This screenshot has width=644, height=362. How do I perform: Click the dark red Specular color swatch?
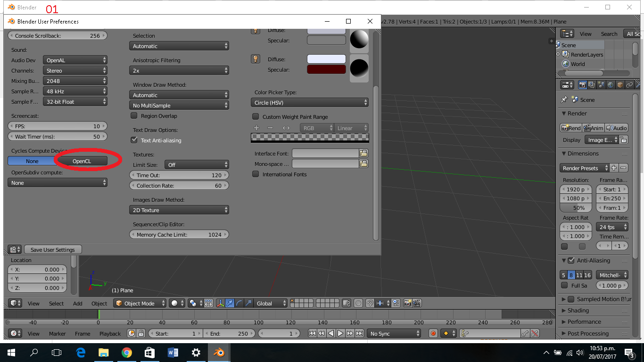click(x=326, y=70)
